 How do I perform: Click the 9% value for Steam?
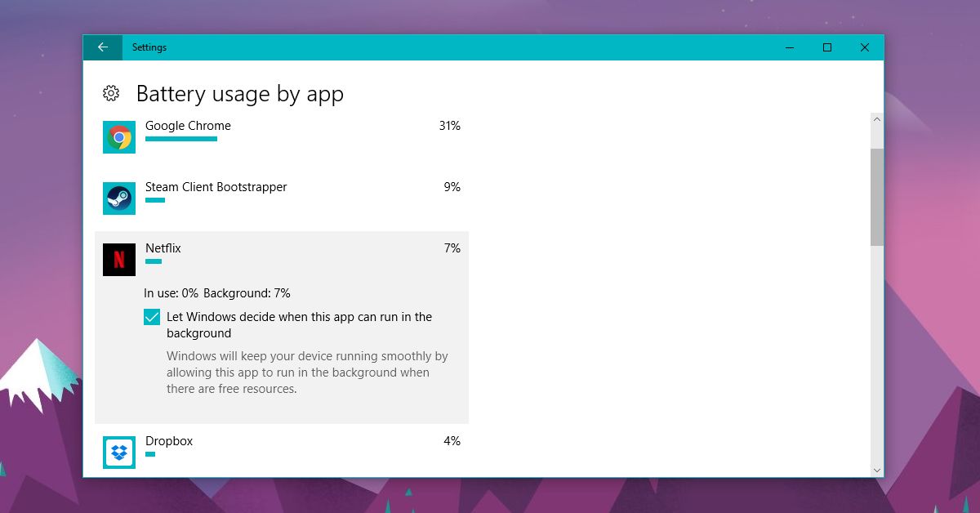pos(452,187)
